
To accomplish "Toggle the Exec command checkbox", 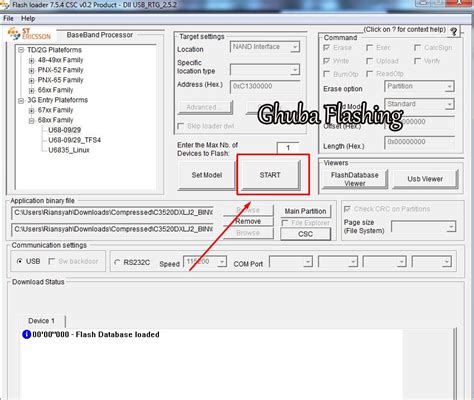I will click(x=369, y=48).
